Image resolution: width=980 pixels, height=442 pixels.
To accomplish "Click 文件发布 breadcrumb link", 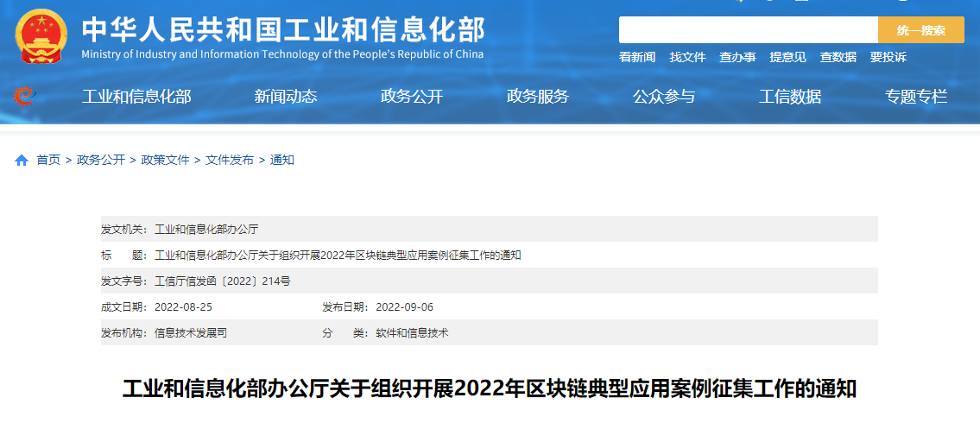I will tap(230, 161).
